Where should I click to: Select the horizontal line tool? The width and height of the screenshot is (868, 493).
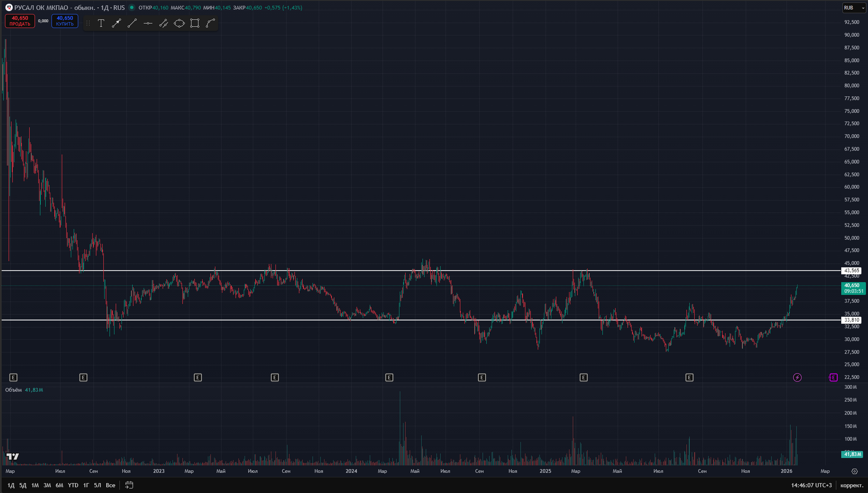148,23
